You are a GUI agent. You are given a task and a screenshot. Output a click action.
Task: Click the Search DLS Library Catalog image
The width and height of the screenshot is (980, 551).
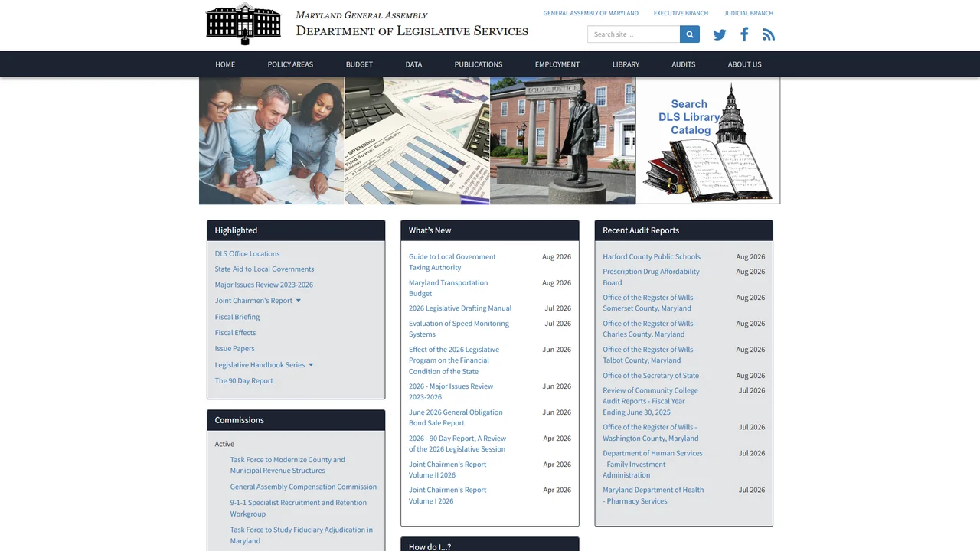(708, 141)
